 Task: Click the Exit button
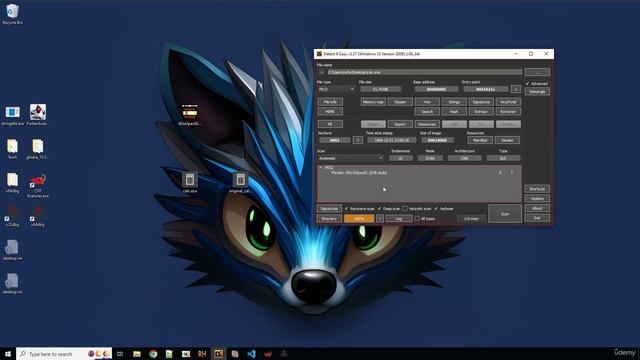click(x=537, y=218)
